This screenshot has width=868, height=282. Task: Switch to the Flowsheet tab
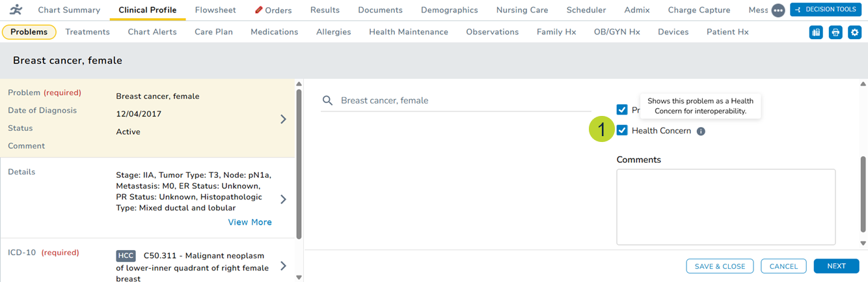click(215, 10)
